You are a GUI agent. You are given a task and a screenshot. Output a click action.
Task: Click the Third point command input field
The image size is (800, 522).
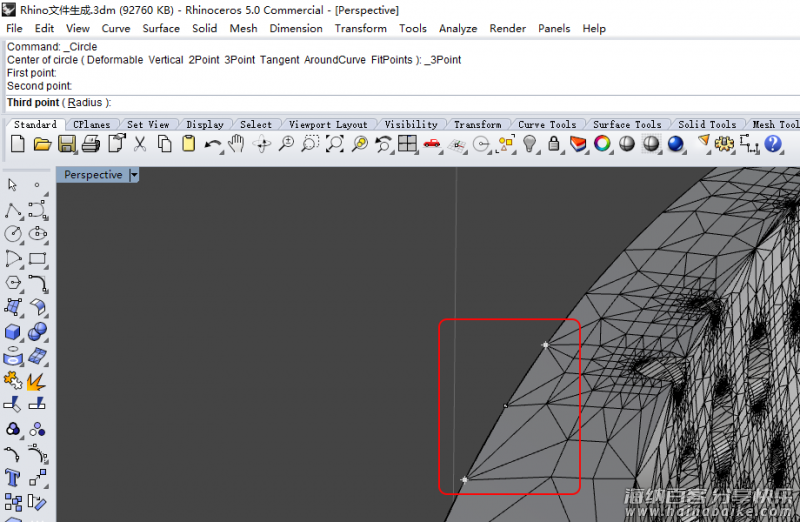click(x=403, y=103)
